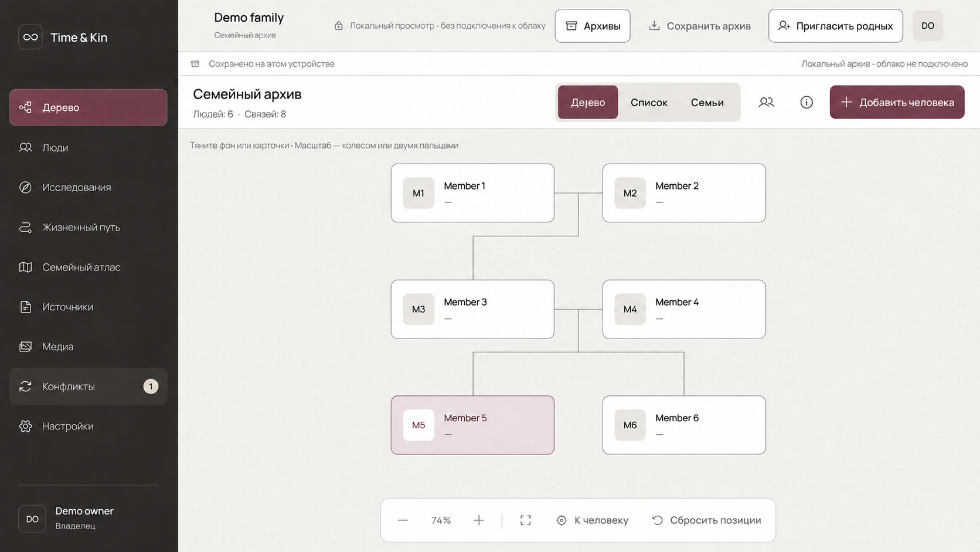Viewport: 980px width, 552px height.
Task: Switch to the Семьи view tab
Action: pos(707,102)
